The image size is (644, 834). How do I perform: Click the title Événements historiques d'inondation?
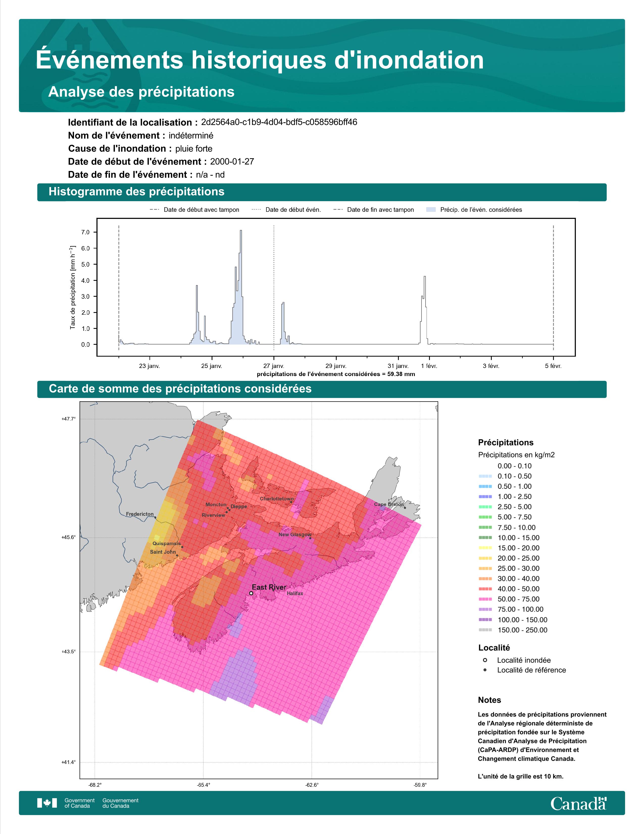(260, 60)
